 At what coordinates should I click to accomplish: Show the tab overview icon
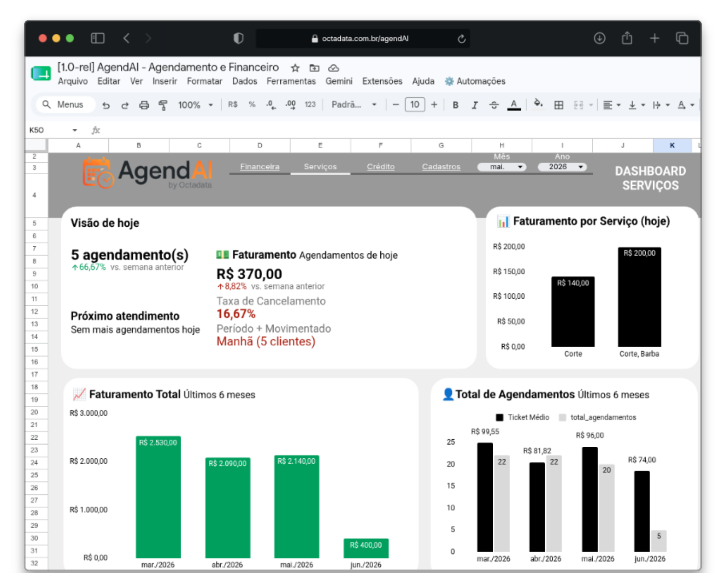point(682,38)
